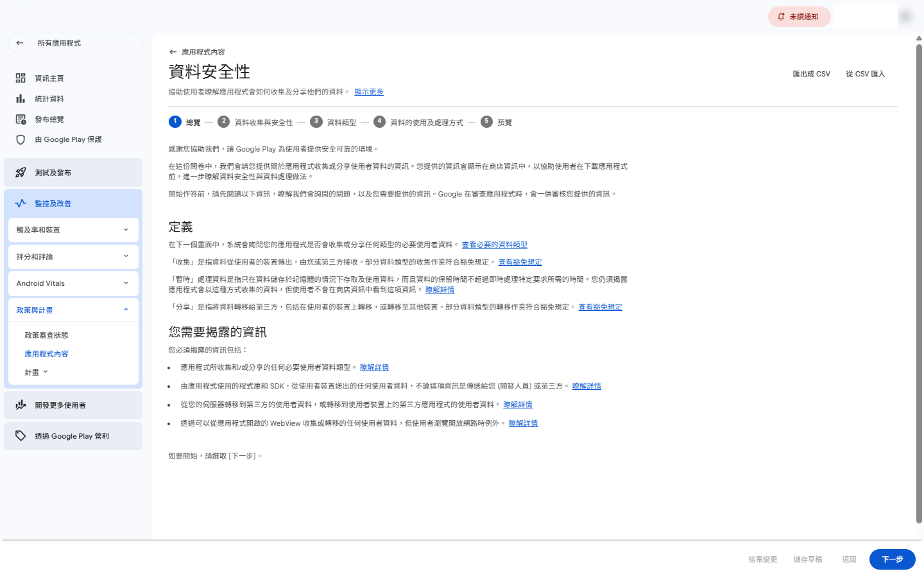
Task: Click 捨棄變更 at the bottom
Action: coord(762,559)
